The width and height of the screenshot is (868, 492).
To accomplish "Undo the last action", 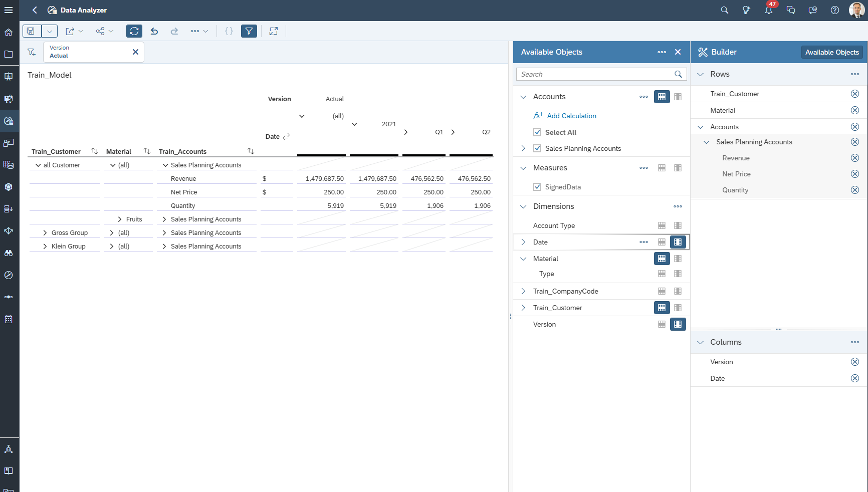I will click(154, 31).
